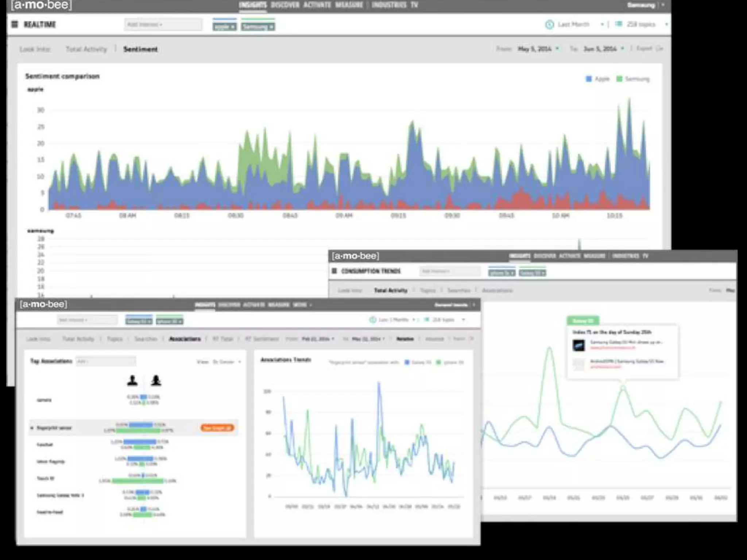
Task: Open the Samsung Galaxy S5 Mini article link
Action: click(626, 342)
